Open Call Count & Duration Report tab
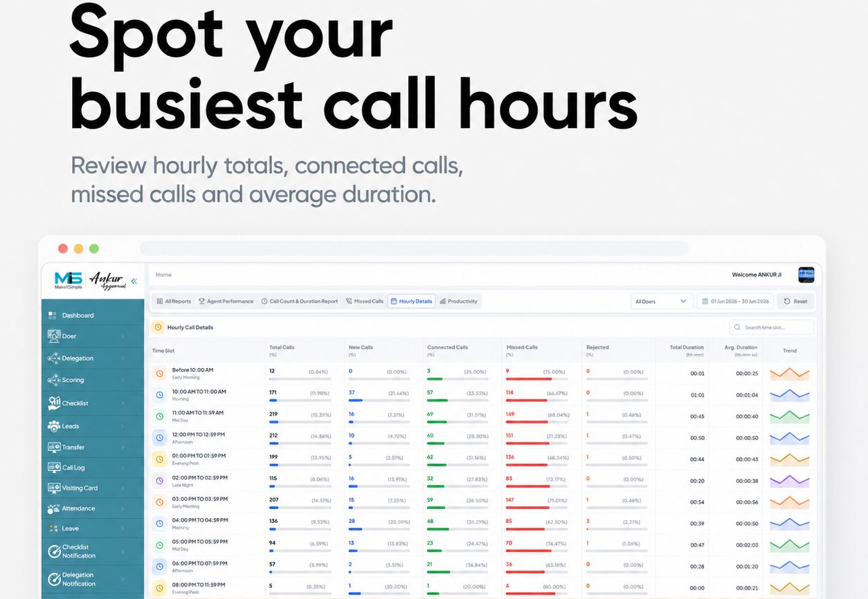 click(x=299, y=302)
